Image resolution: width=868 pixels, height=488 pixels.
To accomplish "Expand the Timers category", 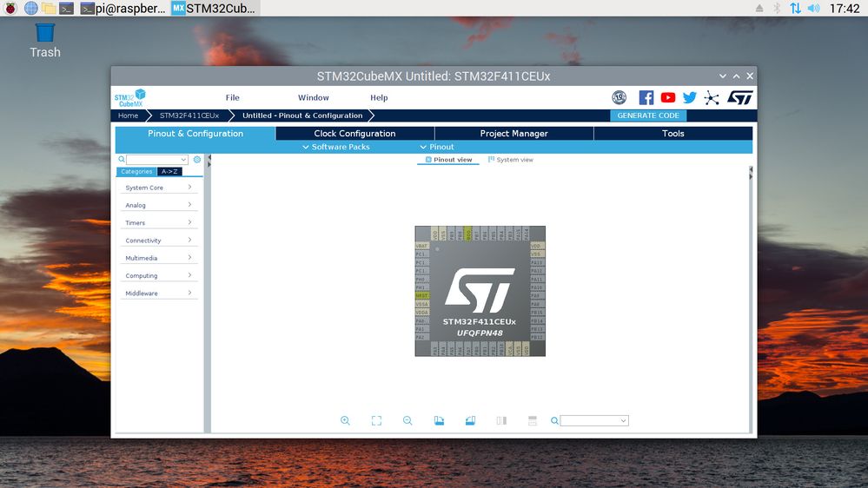I will click(x=158, y=222).
